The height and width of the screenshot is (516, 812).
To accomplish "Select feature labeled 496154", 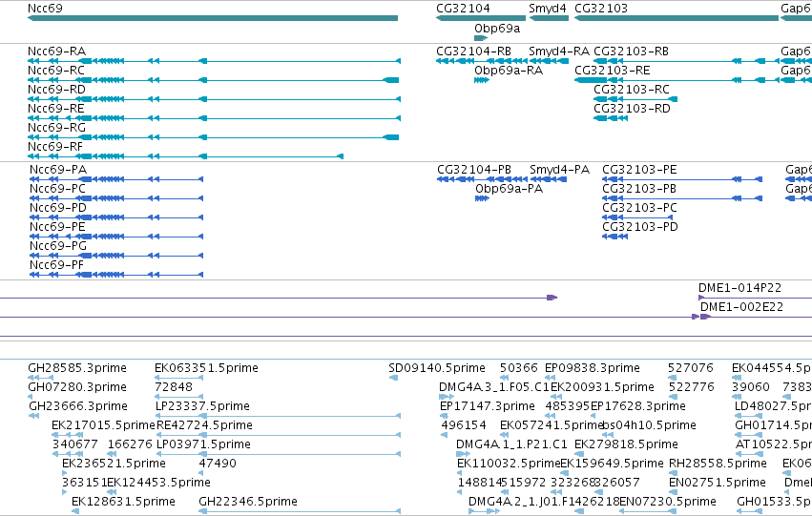I will (464, 425).
